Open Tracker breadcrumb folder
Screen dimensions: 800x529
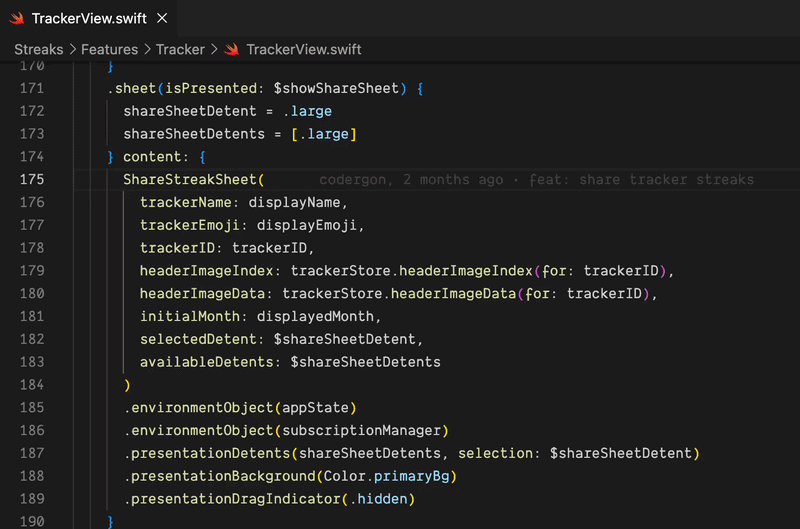pos(180,49)
